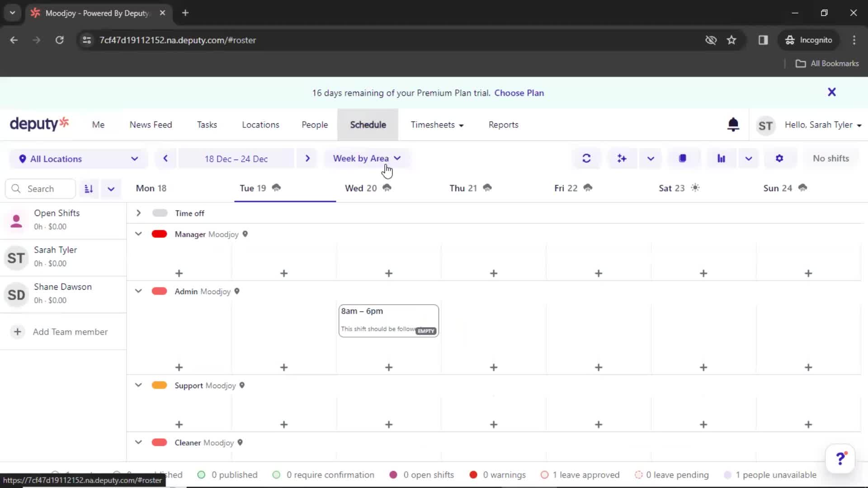The width and height of the screenshot is (868, 488).
Task: Click the Support orange color swatch
Action: coord(159,385)
